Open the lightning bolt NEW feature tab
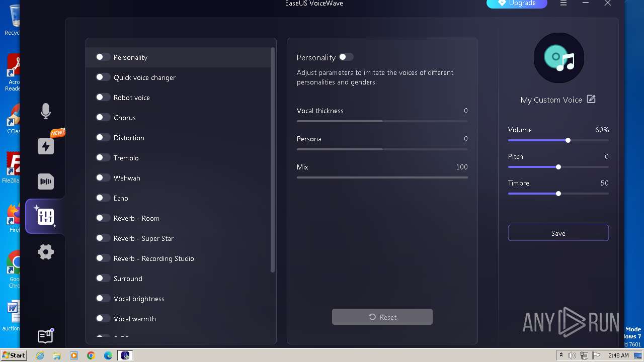644x362 pixels. (46, 146)
